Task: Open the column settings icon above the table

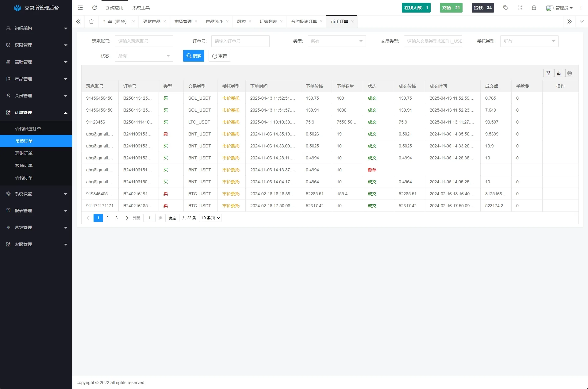Action: [548, 73]
